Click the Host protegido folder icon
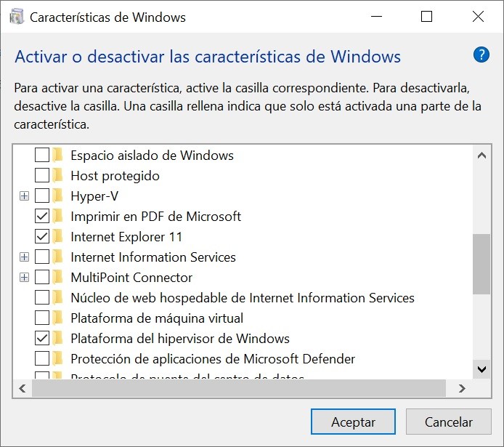 click(x=58, y=175)
